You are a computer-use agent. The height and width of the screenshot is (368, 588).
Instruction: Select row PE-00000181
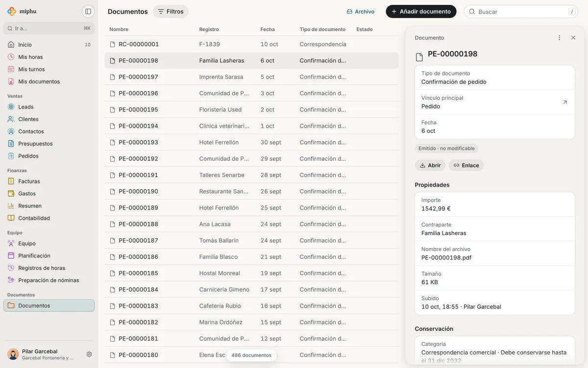251,339
